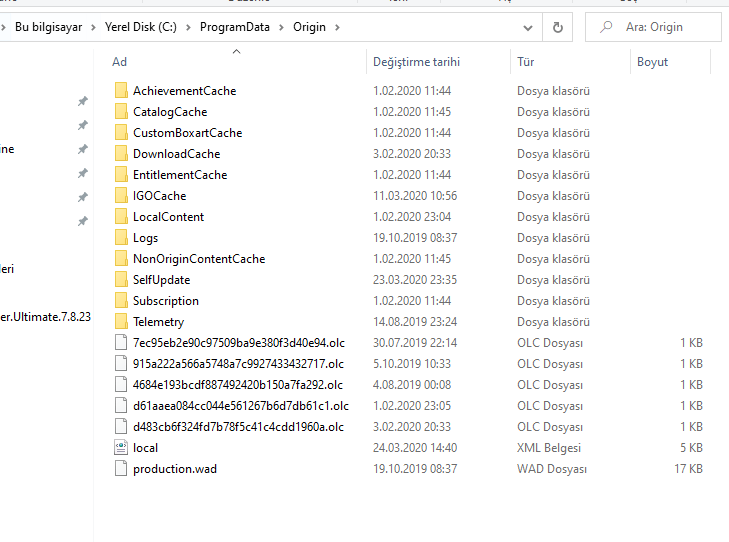
Task: Select the DownloadCache folder name
Action: coord(177,153)
